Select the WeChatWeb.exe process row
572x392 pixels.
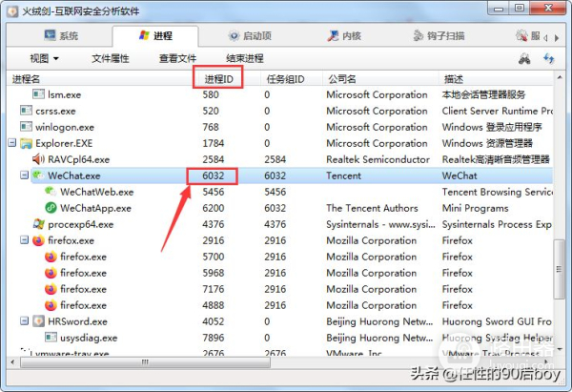[x=279, y=192]
